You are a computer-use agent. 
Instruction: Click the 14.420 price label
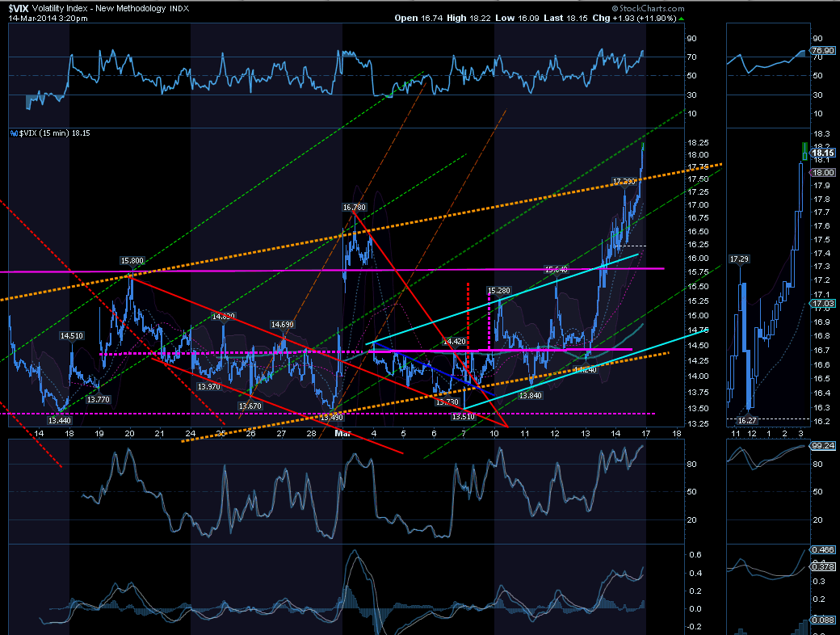click(454, 342)
